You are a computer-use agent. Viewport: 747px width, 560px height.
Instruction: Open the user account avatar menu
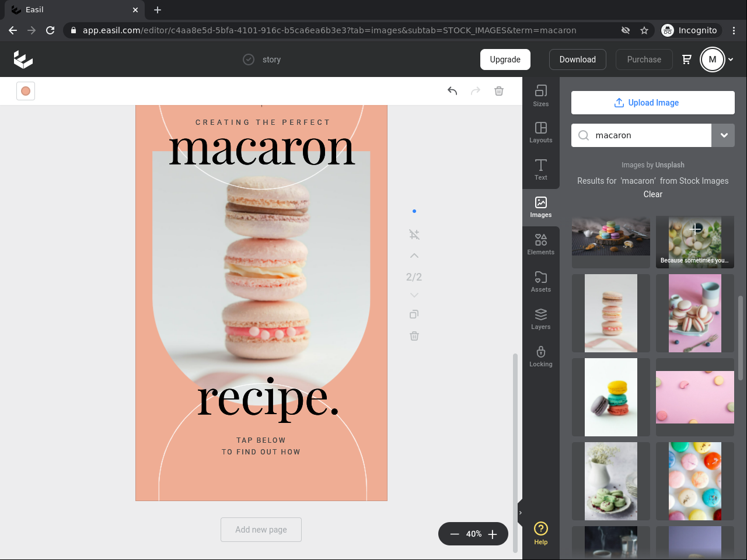point(713,60)
